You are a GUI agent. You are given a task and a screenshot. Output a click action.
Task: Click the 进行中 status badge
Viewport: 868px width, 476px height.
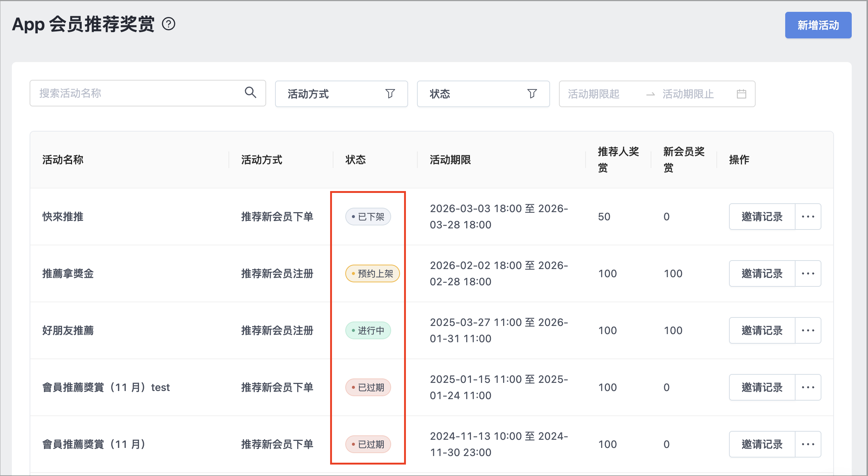point(368,330)
